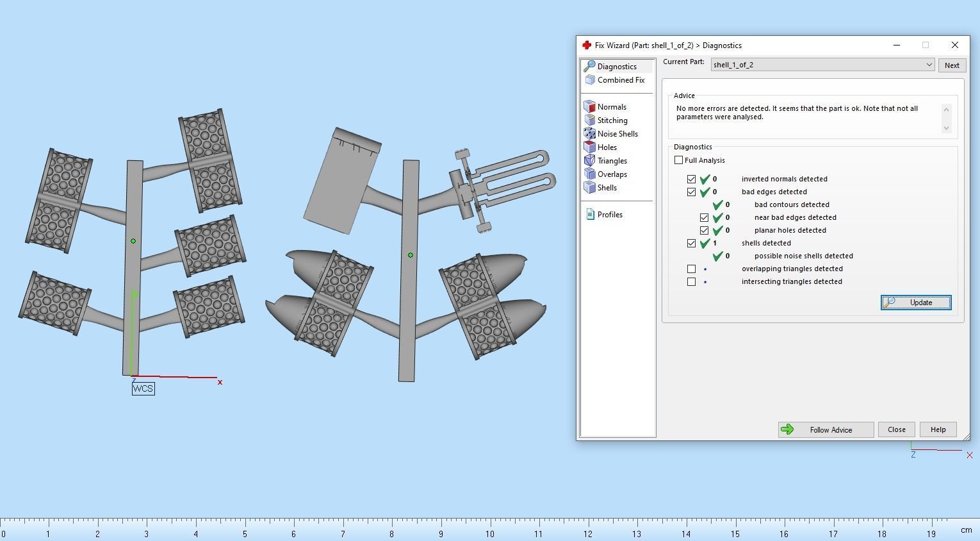Click the 'bad contours detected' label
The width and height of the screenshot is (980, 541).
[792, 204]
